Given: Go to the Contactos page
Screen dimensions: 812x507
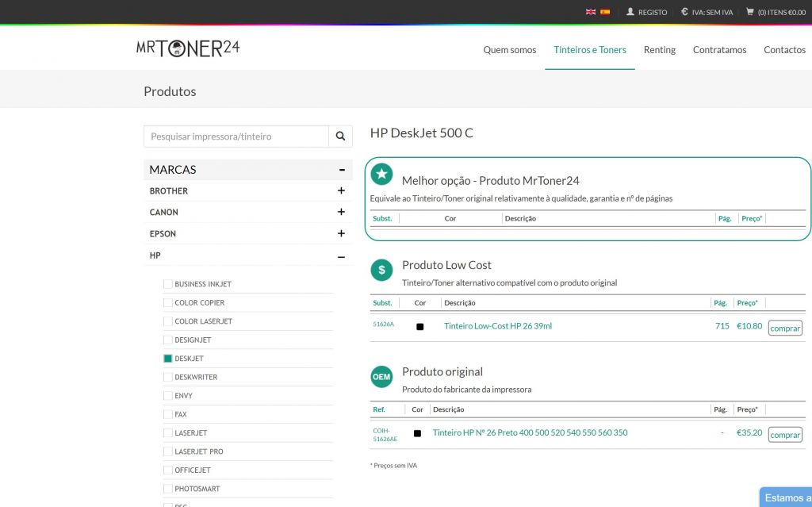Looking at the screenshot, I should 784,49.
